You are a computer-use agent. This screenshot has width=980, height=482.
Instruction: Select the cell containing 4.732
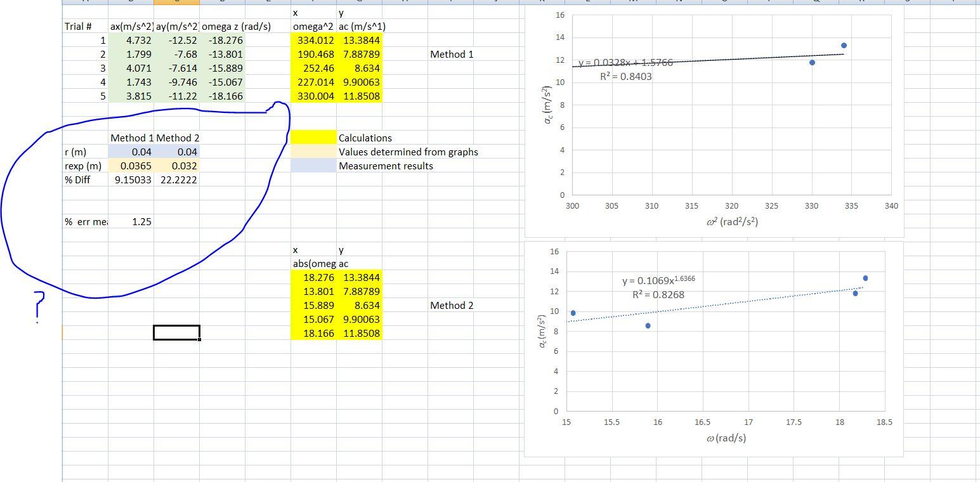(x=131, y=40)
